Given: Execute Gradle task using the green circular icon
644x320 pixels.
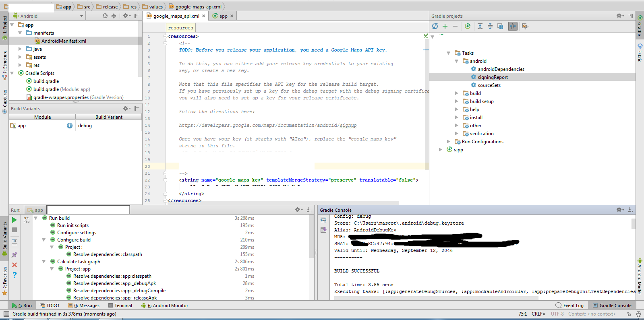Looking at the screenshot, I should point(468,26).
